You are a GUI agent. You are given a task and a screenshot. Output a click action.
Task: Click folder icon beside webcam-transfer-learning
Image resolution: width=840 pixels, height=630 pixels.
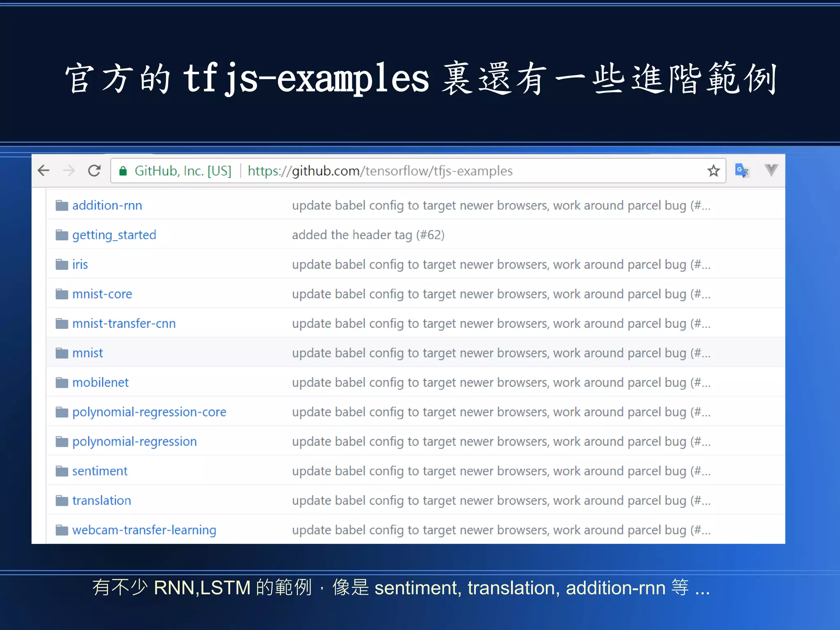pos(62,530)
